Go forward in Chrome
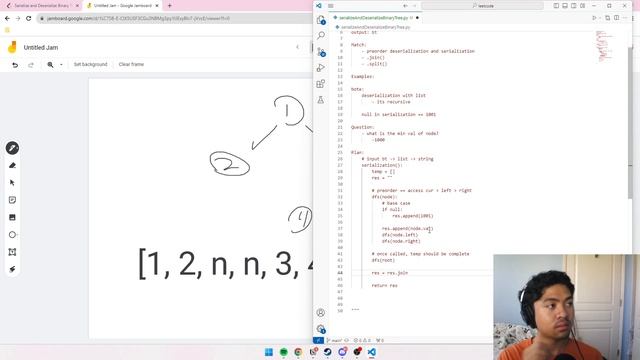 click(x=18, y=18)
